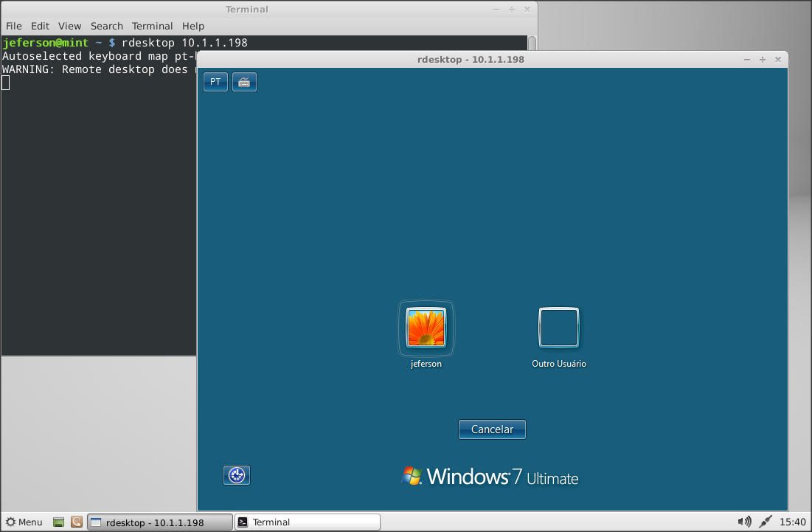812x532 pixels.
Task: Open the volume control from the speaker icon
Action: pos(745,522)
